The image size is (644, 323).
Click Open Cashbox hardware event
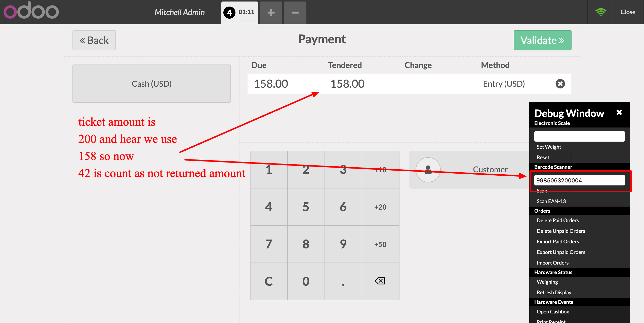click(553, 312)
